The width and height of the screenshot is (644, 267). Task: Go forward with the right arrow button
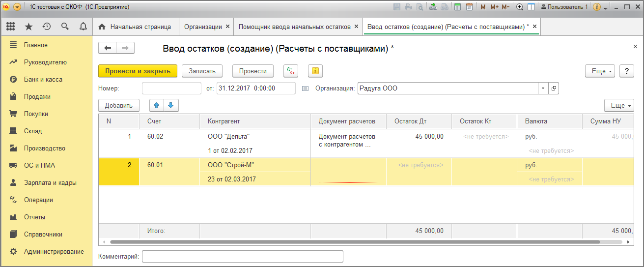pos(125,48)
